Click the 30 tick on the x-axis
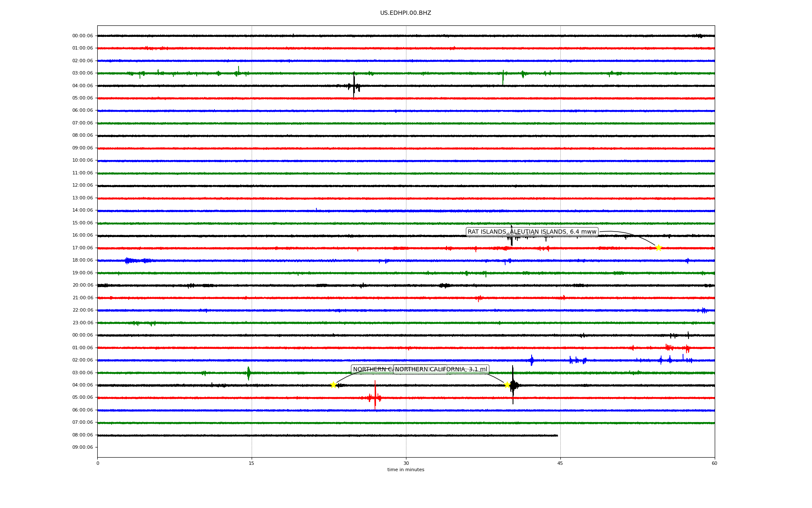 pos(406,463)
